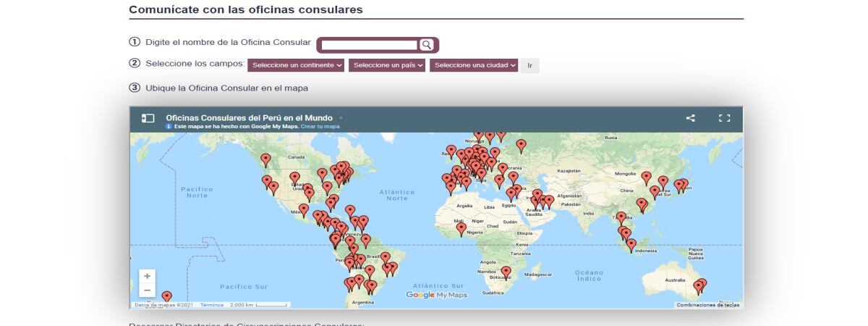The height and width of the screenshot is (326, 868).
Task: Select the pin near Botsuana in southern Africa
Action: point(506,272)
